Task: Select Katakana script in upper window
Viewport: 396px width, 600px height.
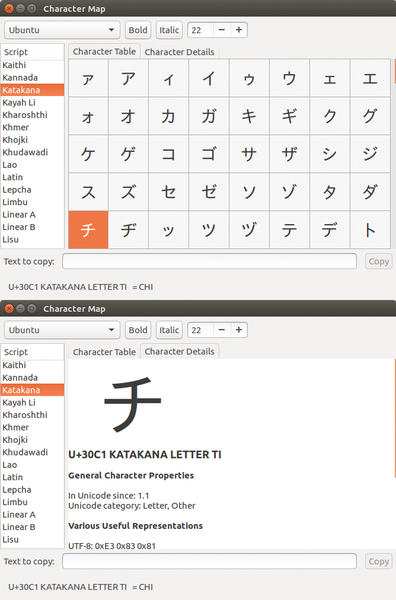Action: tap(32, 90)
